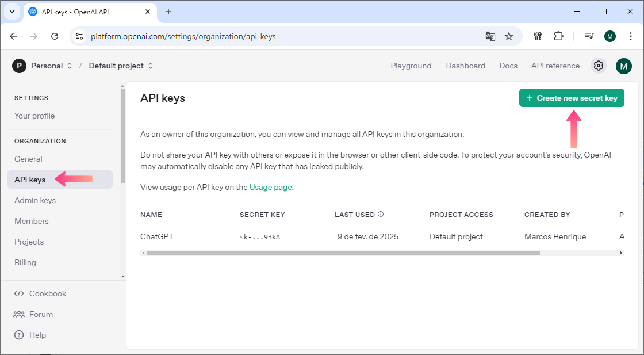Open Your profile settings
This screenshot has width=644, height=355.
pyautogui.click(x=34, y=116)
